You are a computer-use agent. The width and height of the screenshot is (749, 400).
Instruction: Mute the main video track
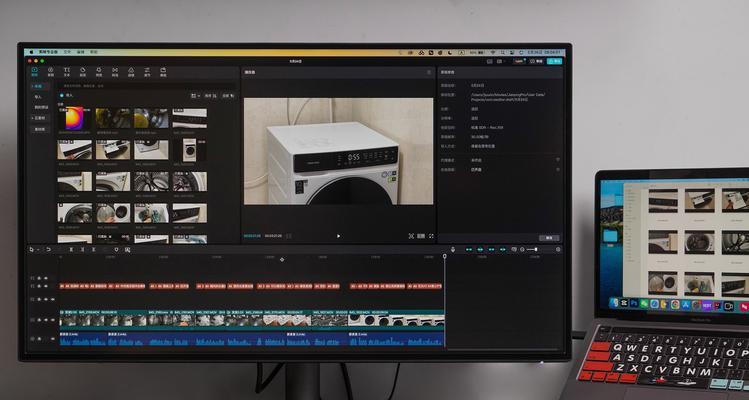click(53, 320)
